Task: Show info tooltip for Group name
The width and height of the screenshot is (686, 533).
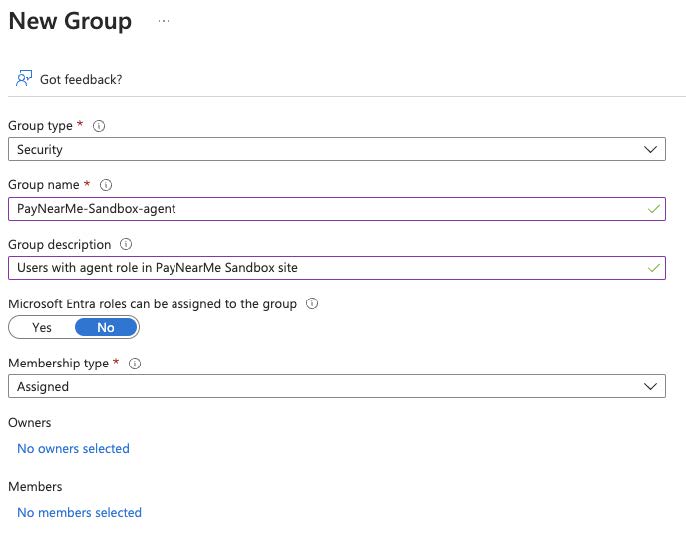Action: [x=106, y=185]
